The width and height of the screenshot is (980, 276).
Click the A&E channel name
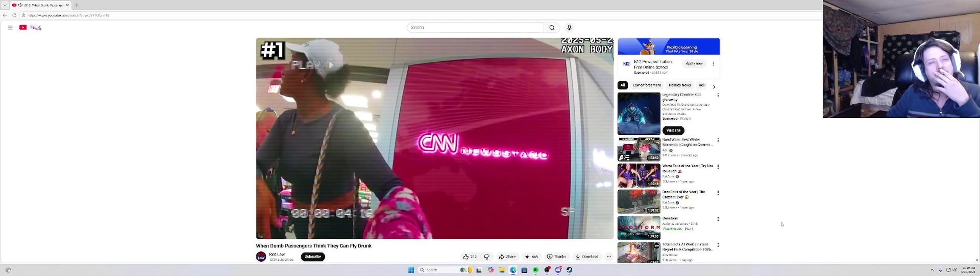pos(665,150)
